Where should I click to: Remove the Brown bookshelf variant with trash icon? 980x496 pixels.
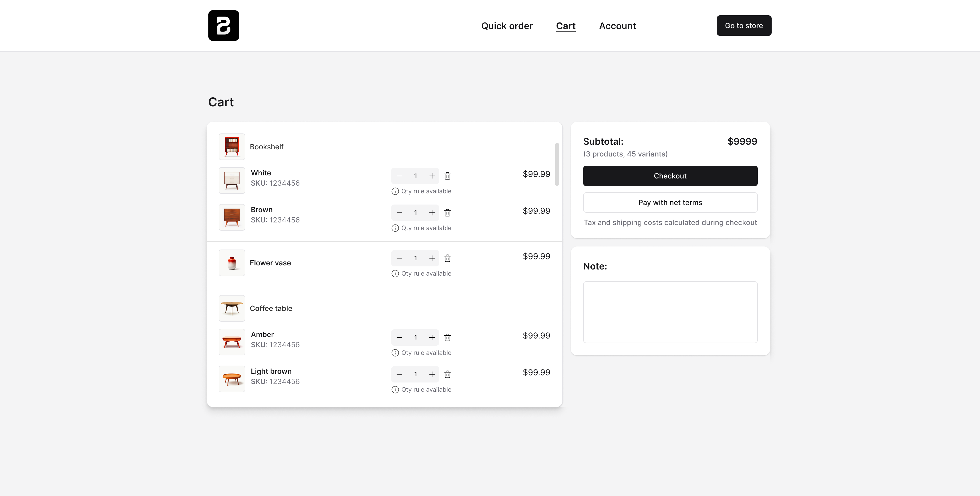pyautogui.click(x=448, y=213)
